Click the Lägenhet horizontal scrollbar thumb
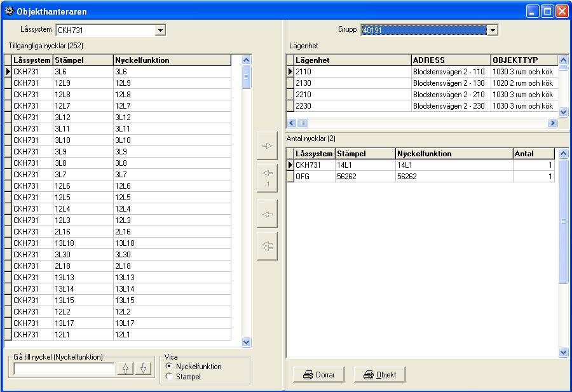The width and height of the screenshot is (572, 392). pos(303,123)
